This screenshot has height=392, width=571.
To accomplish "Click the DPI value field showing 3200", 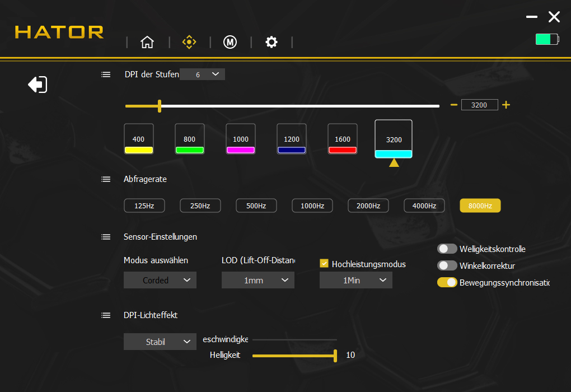I will pyautogui.click(x=479, y=105).
